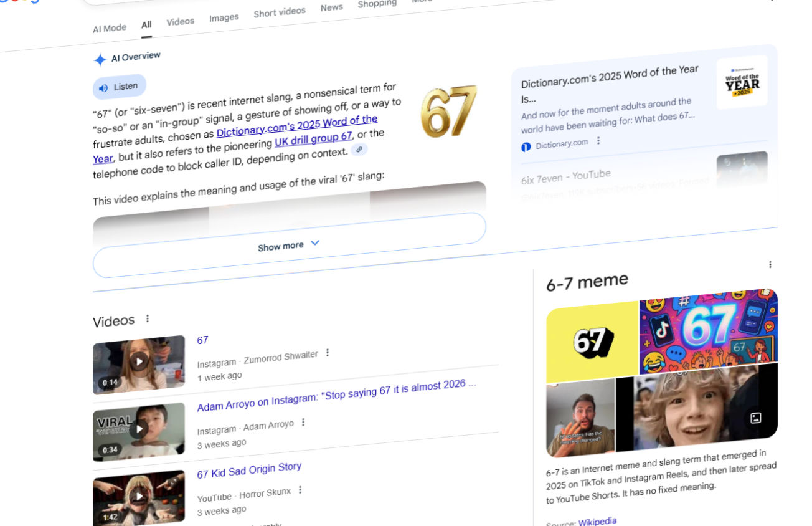Screen dimensions: 812x526
Task: Open more options for Adam Arroyo video
Action: coord(303,422)
